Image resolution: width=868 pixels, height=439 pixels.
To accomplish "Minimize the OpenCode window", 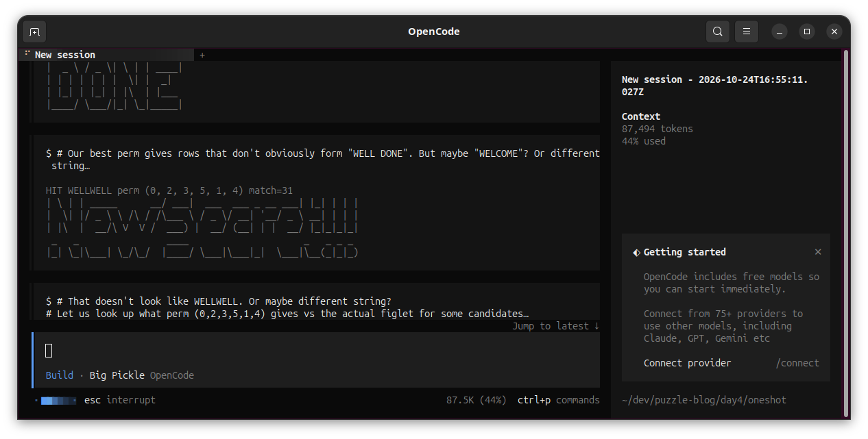I will [780, 32].
